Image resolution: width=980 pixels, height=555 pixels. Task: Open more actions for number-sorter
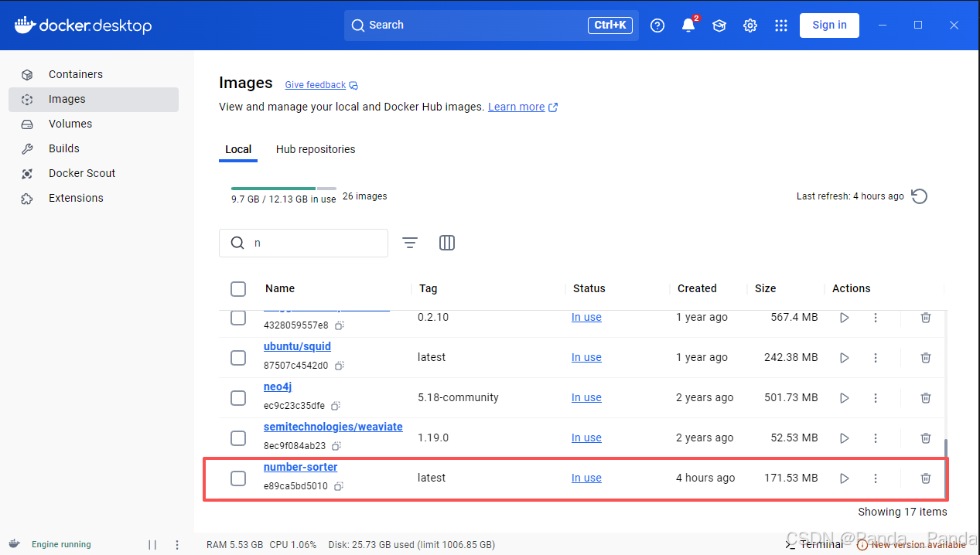tap(876, 478)
